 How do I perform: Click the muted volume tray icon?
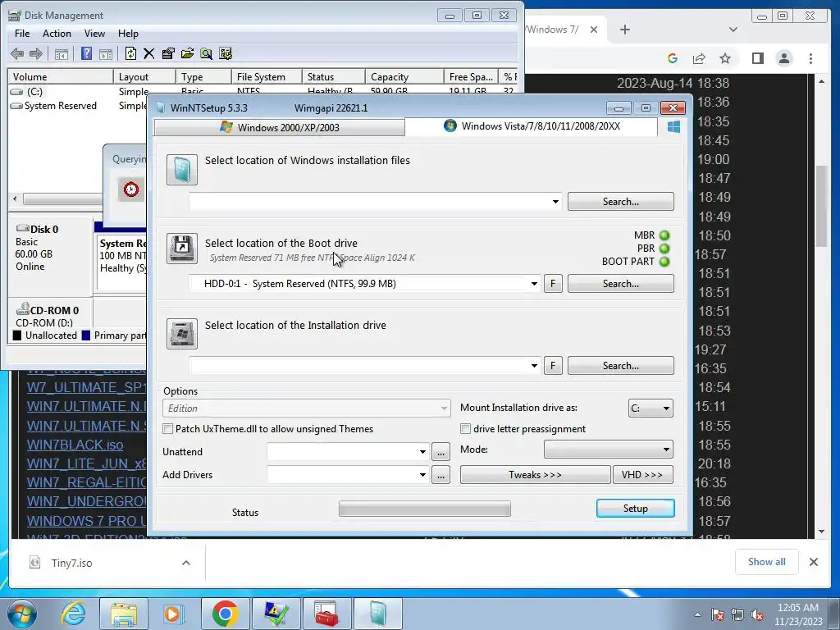(x=757, y=615)
